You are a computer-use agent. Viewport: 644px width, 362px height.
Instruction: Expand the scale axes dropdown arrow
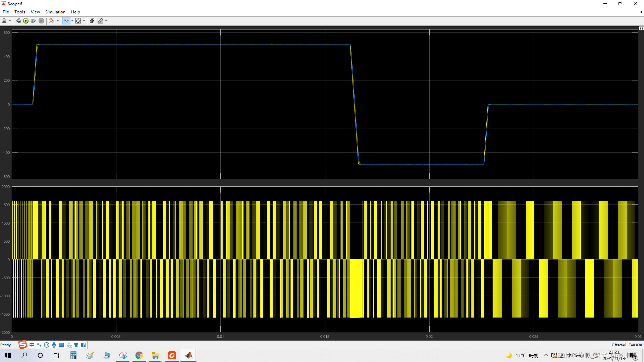[x=84, y=21]
